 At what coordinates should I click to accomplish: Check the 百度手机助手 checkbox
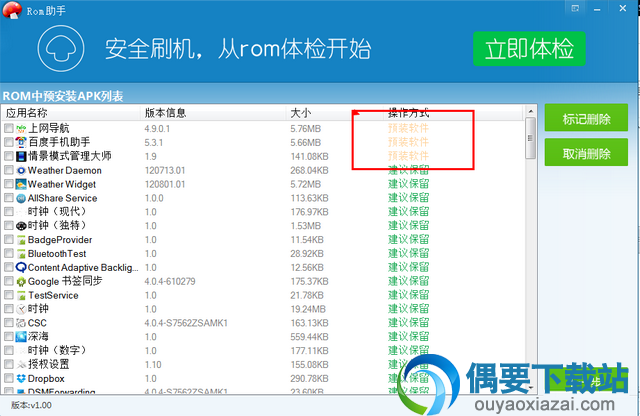(9, 142)
